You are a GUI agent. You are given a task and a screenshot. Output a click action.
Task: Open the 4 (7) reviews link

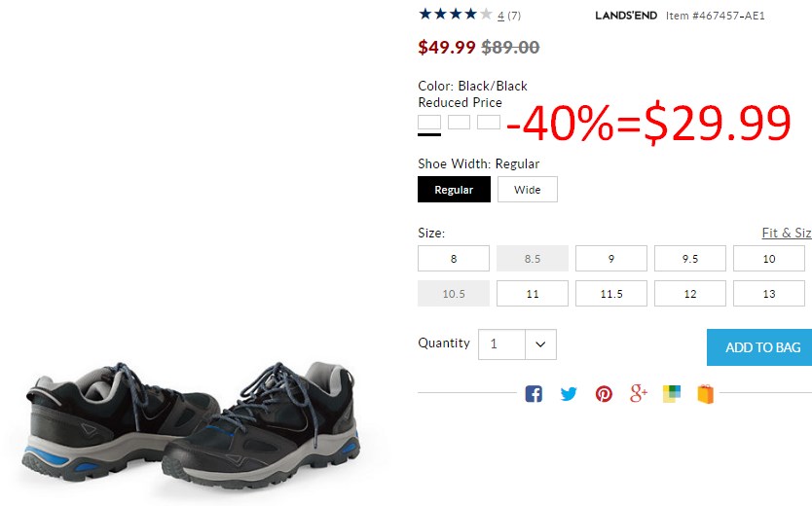tap(509, 16)
